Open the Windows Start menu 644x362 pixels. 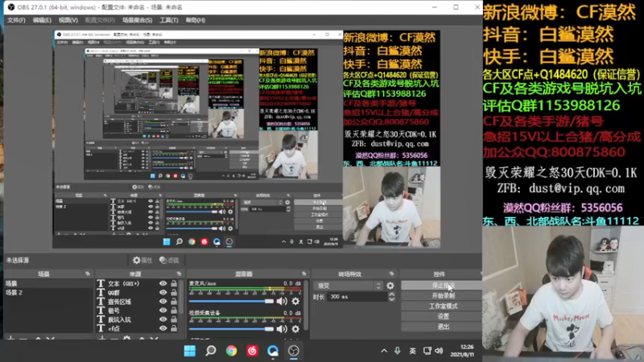coord(190,351)
